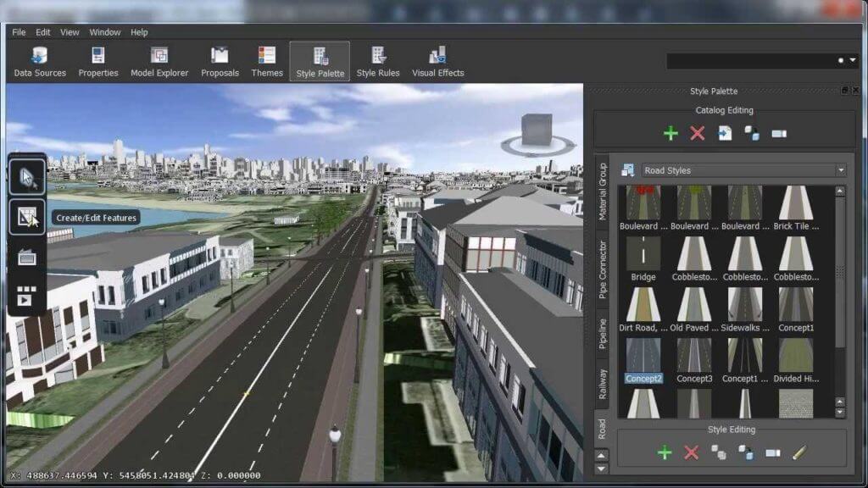Open the Help menu
Screen dimensions: 868x488
[140, 31]
